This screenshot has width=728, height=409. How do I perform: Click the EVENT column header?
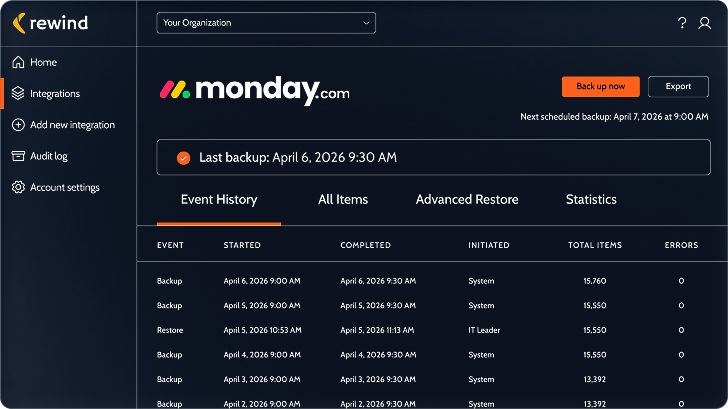170,245
